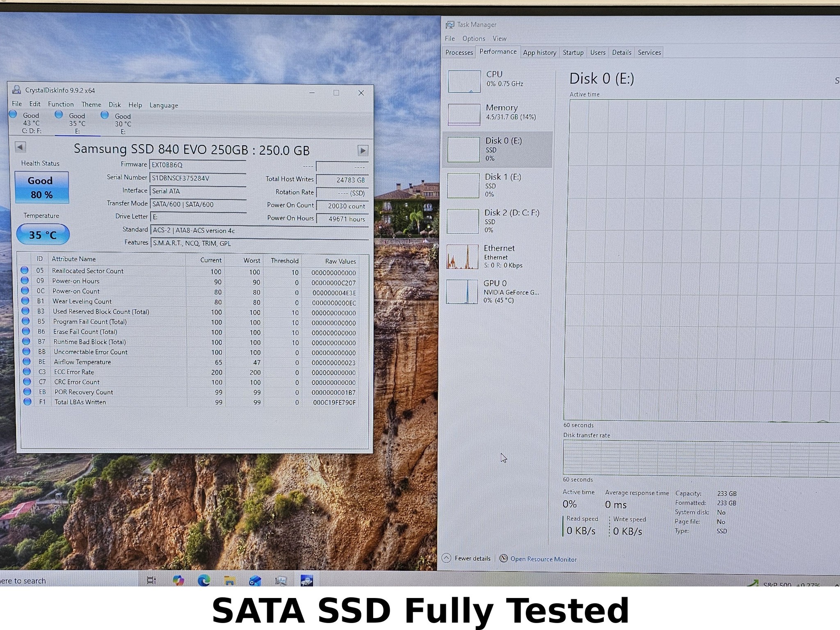The height and width of the screenshot is (630, 840).
Task: Click the Good 80 % health status button
Action: pyautogui.click(x=41, y=187)
